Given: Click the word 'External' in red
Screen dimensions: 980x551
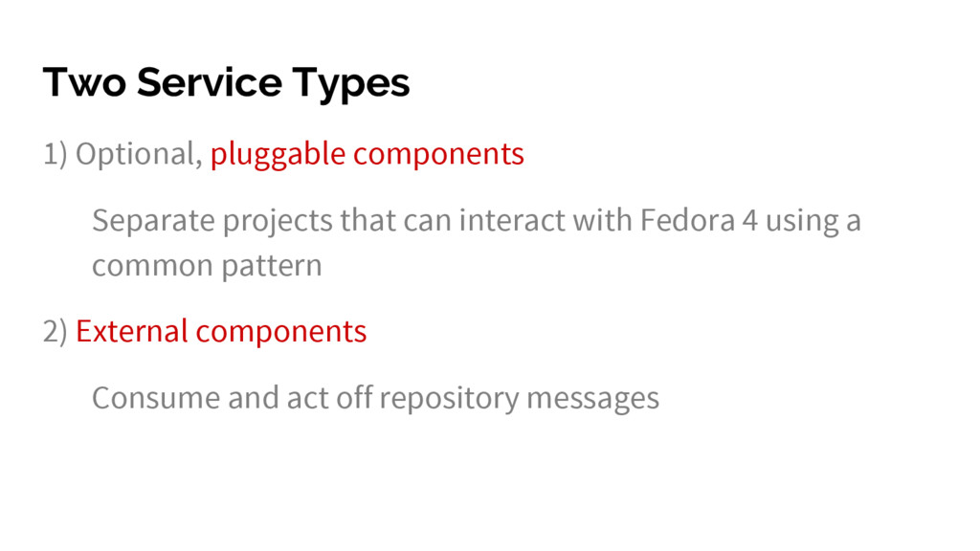Looking at the screenshot, I should 132,330.
